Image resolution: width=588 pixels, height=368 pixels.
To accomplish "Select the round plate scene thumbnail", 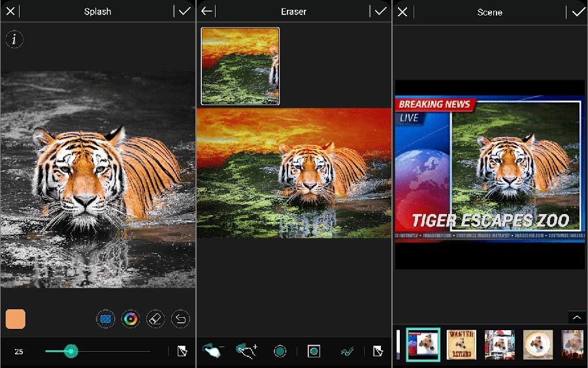I will coord(538,345).
